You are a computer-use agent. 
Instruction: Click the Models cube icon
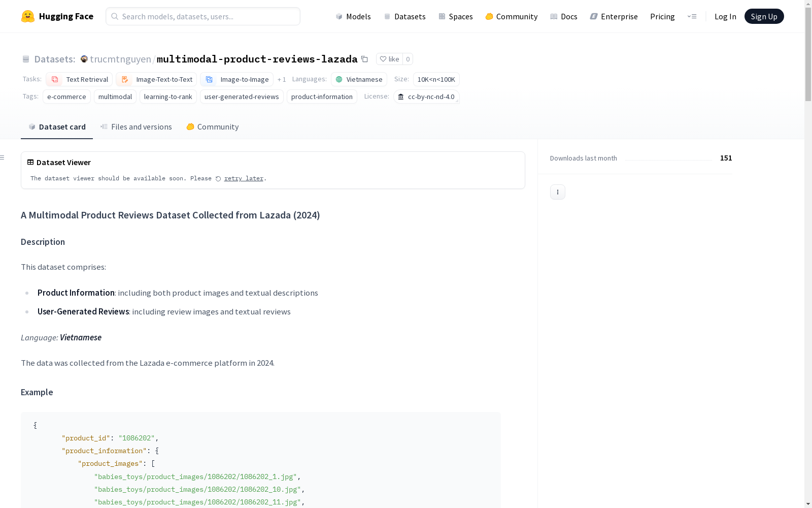pos(339,16)
